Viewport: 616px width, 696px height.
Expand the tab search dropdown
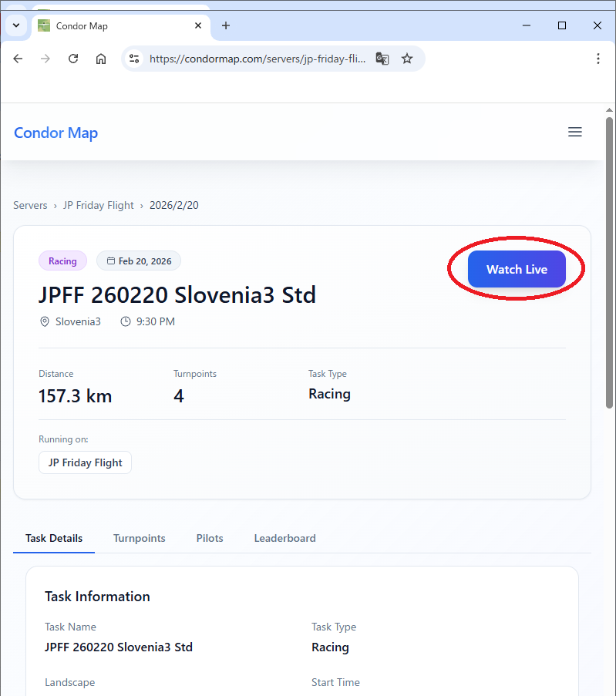[16, 25]
